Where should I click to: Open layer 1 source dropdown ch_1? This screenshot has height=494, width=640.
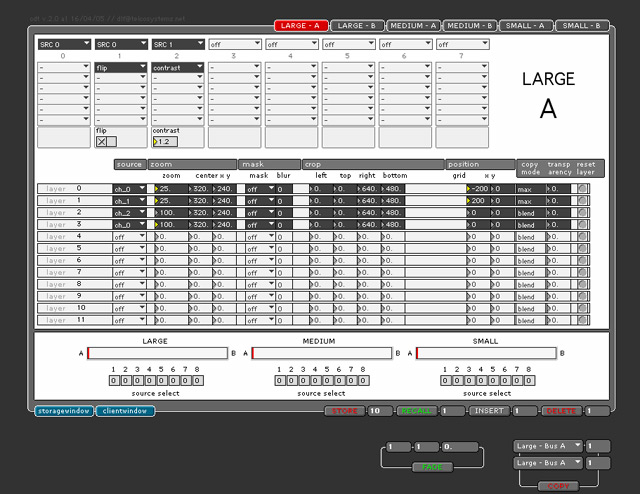[x=129, y=200]
